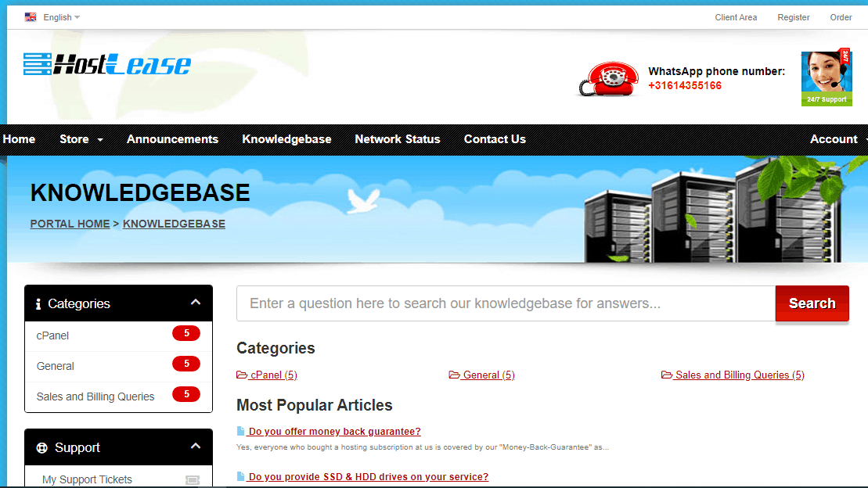The height and width of the screenshot is (488, 868).
Task: Click the knowledgebase search input field
Action: 506,303
